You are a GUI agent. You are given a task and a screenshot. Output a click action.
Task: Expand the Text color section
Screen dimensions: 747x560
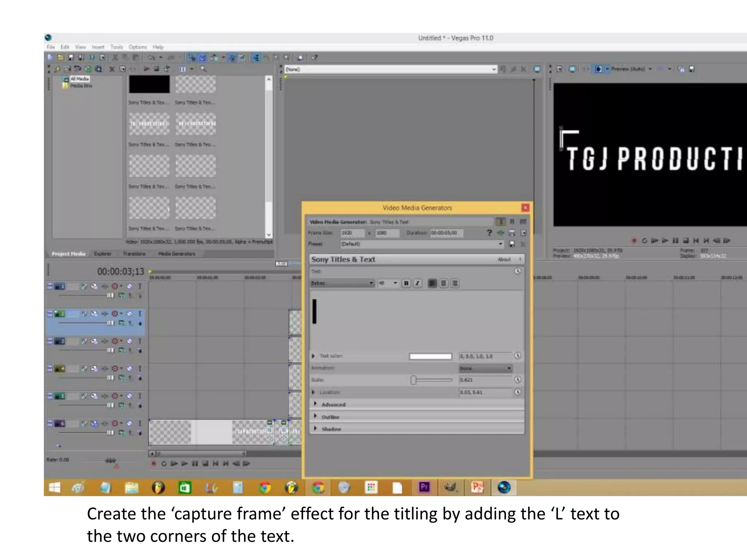[313, 356]
